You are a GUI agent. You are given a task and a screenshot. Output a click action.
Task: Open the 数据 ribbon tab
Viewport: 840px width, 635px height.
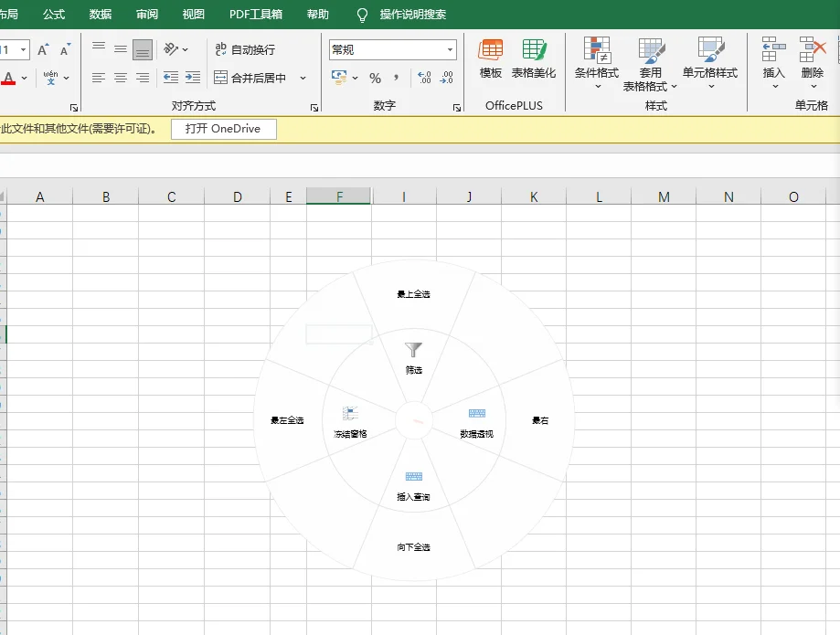101,14
